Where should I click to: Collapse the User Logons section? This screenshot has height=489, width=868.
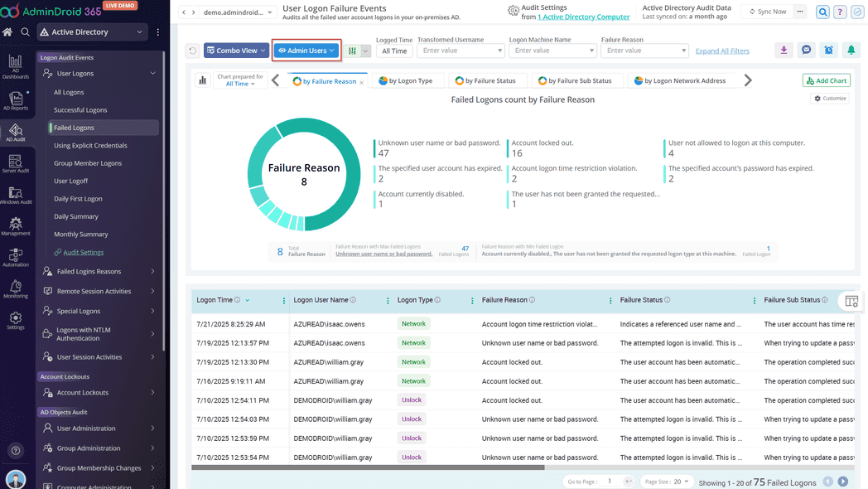click(x=152, y=73)
